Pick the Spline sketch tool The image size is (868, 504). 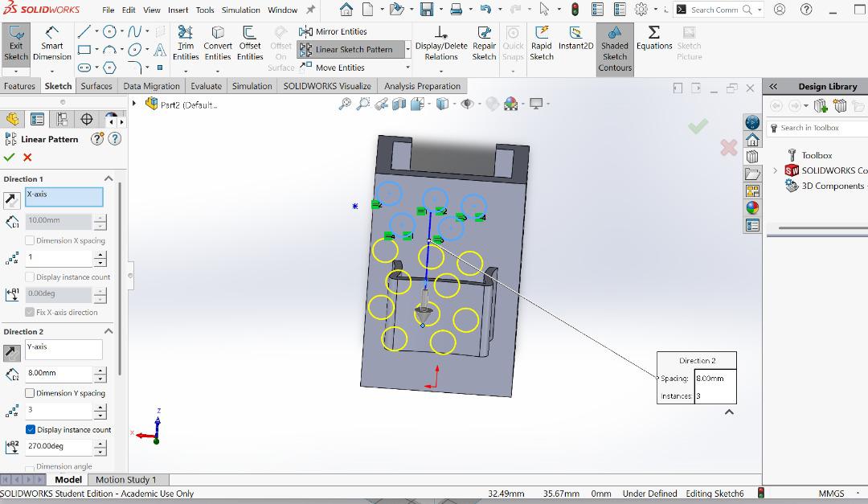click(x=134, y=31)
